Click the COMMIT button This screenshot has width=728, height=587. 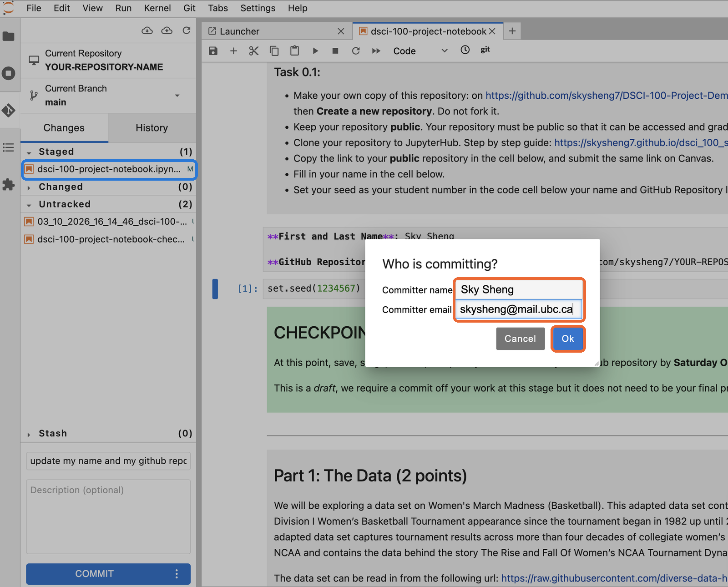click(x=95, y=574)
